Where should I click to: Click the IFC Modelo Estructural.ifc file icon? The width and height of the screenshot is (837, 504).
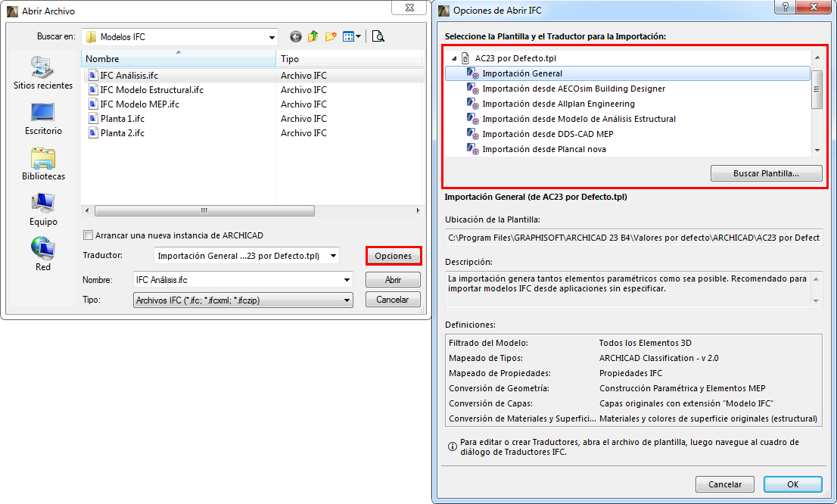click(x=93, y=90)
